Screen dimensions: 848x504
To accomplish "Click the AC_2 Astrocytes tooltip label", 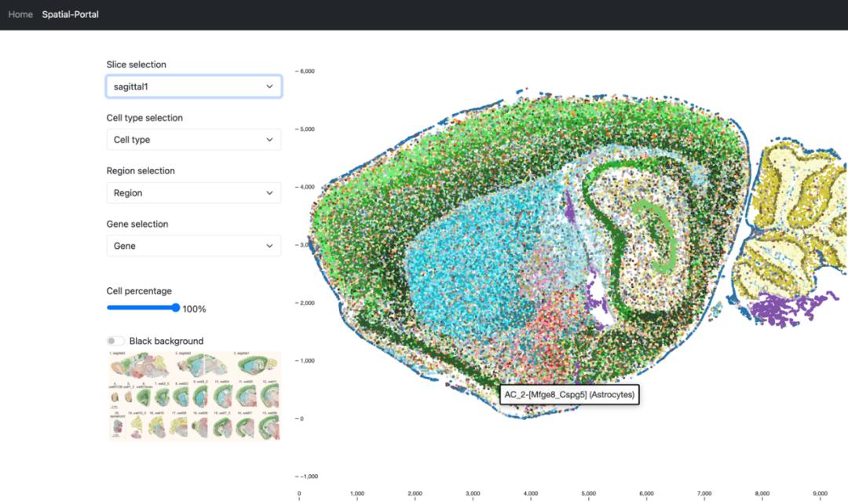I will pyautogui.click(x=569, y=394).
